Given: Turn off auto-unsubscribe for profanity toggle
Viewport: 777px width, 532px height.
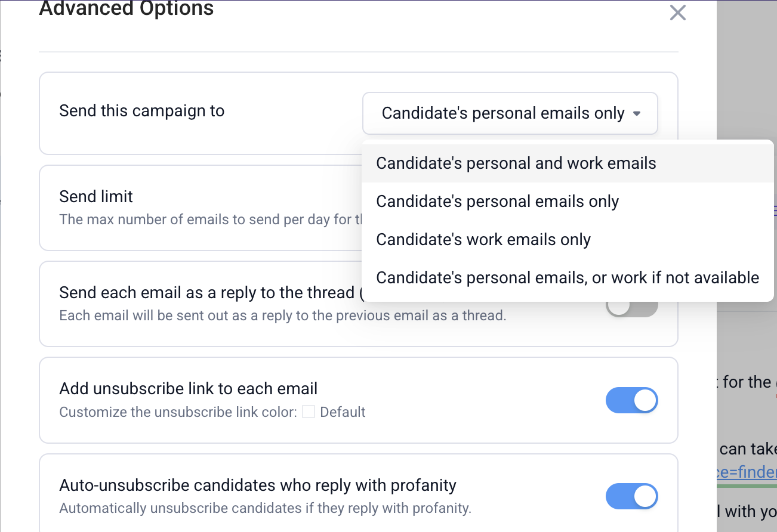Looking at the screenshot, I should (x=631, y=496).
